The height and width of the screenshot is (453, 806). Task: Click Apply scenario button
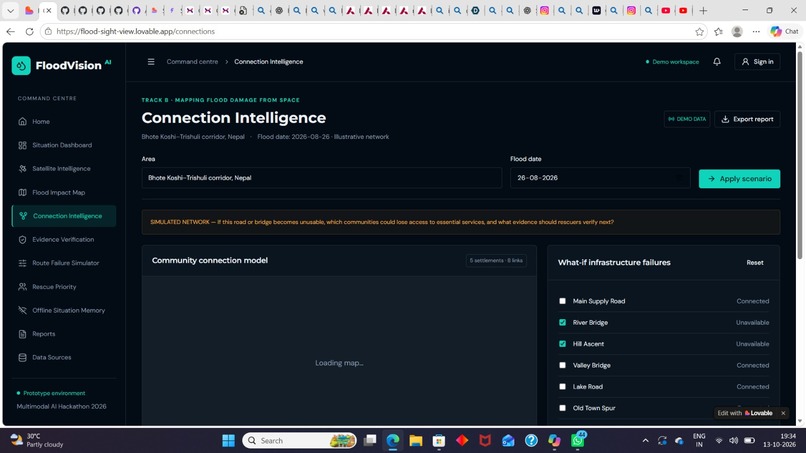[x=739, y=179]
